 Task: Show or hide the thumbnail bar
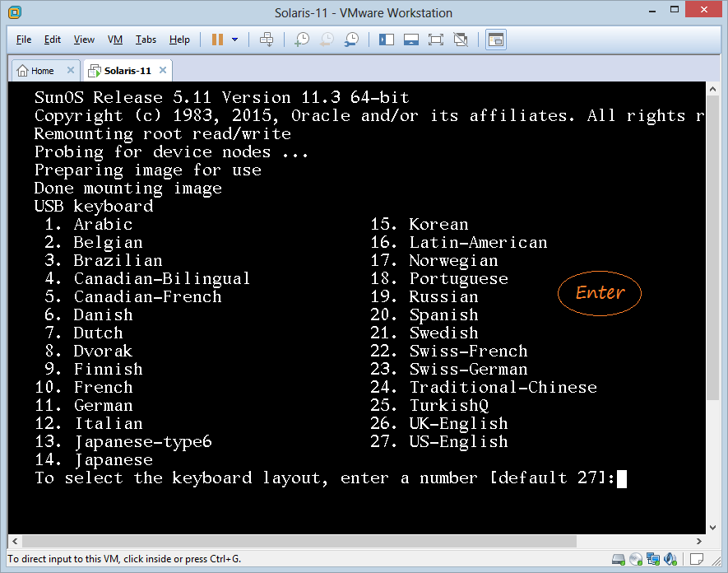pyautogui.click(x=411, y=40)
